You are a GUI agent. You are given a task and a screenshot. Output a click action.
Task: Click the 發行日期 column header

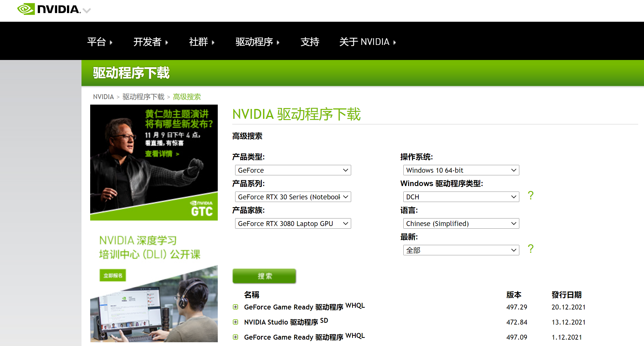point(566,295)
